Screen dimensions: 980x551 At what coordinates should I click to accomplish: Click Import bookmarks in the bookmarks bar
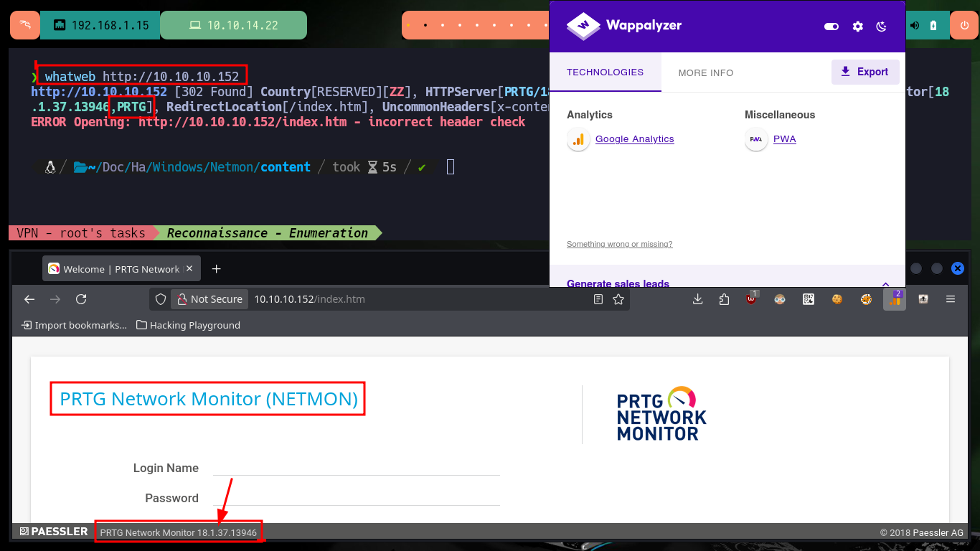point(75,325)
